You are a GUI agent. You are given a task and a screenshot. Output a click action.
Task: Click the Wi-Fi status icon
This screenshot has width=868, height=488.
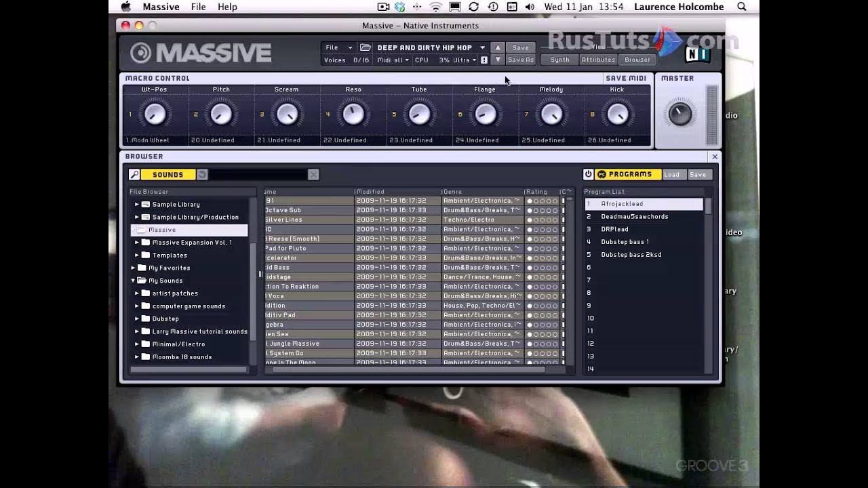435,7
